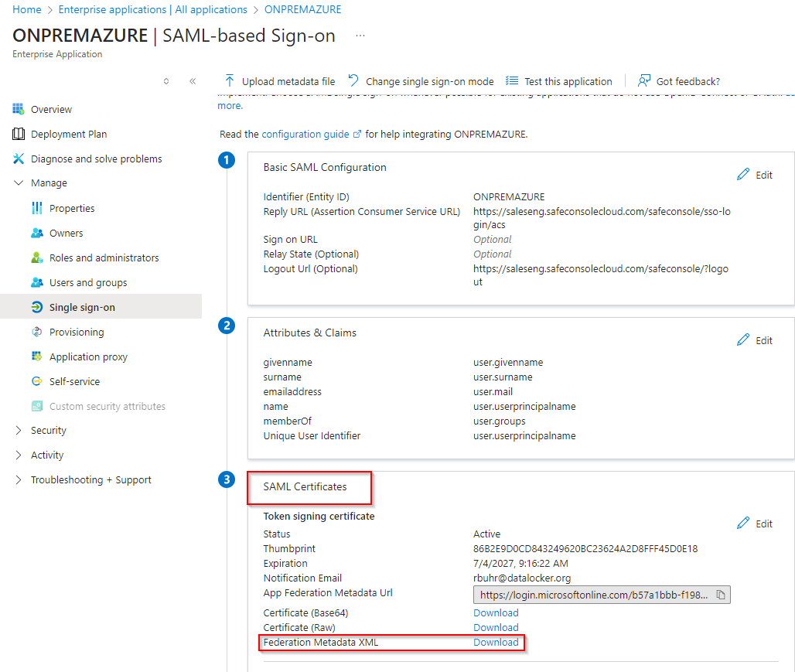Select Users and groups
The height and width of the screenshot is (672, 795).
[88, 282]
